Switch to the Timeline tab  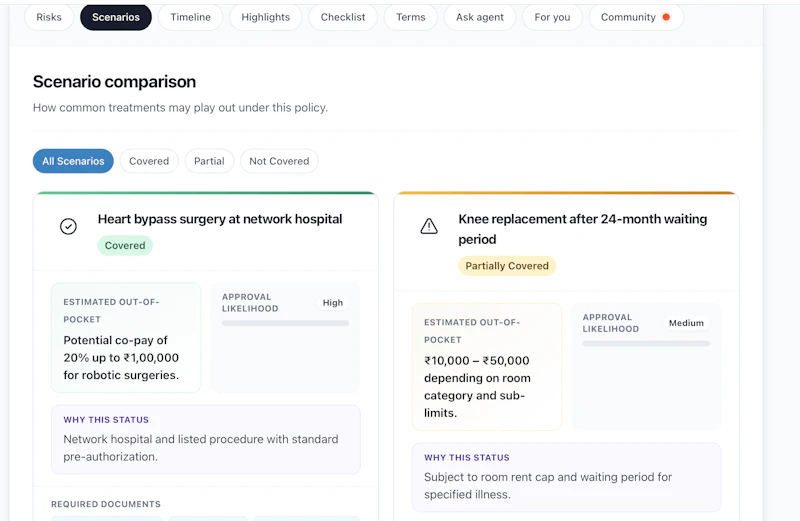click(190, 17)
